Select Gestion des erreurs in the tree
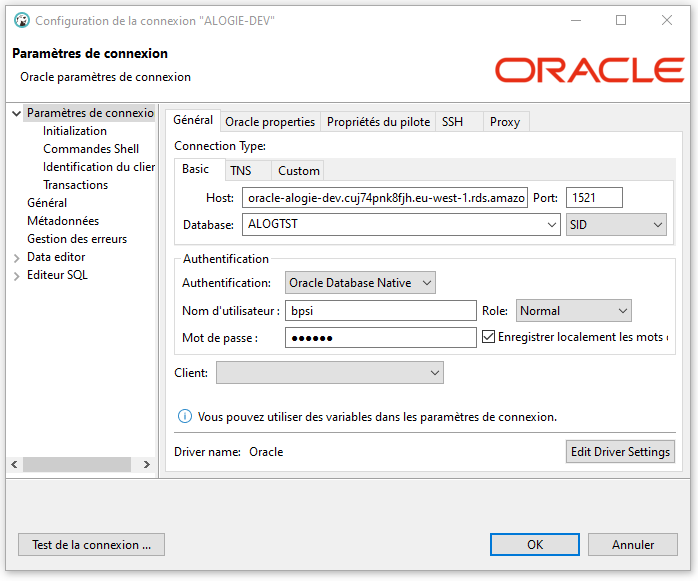Image resolution: width=698 pixels, height=581 pixels. click(x=77, y=239)
